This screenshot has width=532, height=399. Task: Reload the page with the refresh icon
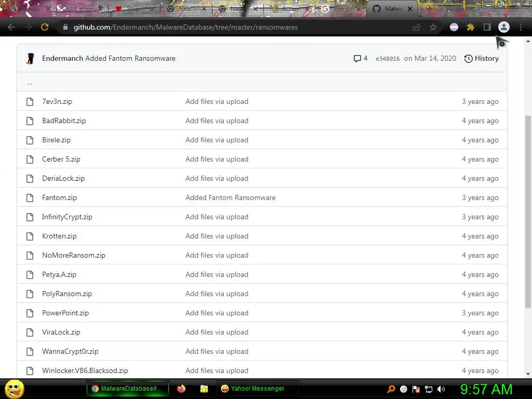point(45,27)
